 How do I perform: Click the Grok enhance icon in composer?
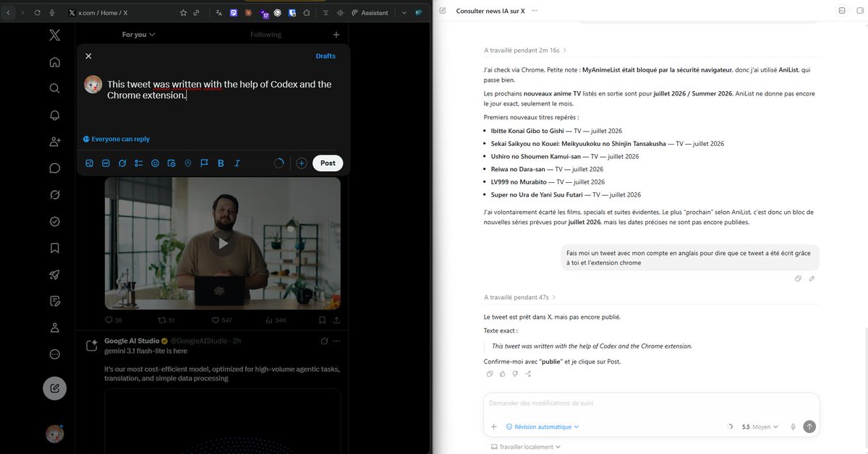[122, 163]
